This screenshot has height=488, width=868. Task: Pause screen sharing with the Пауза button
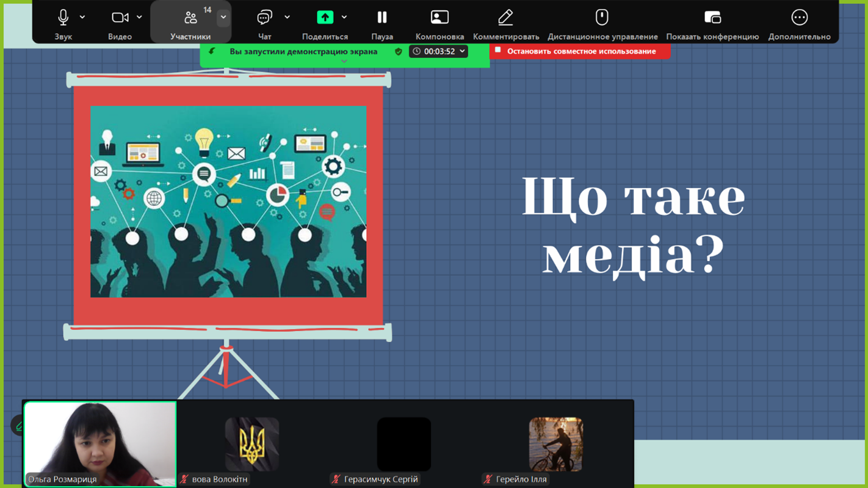pos(382,18)
